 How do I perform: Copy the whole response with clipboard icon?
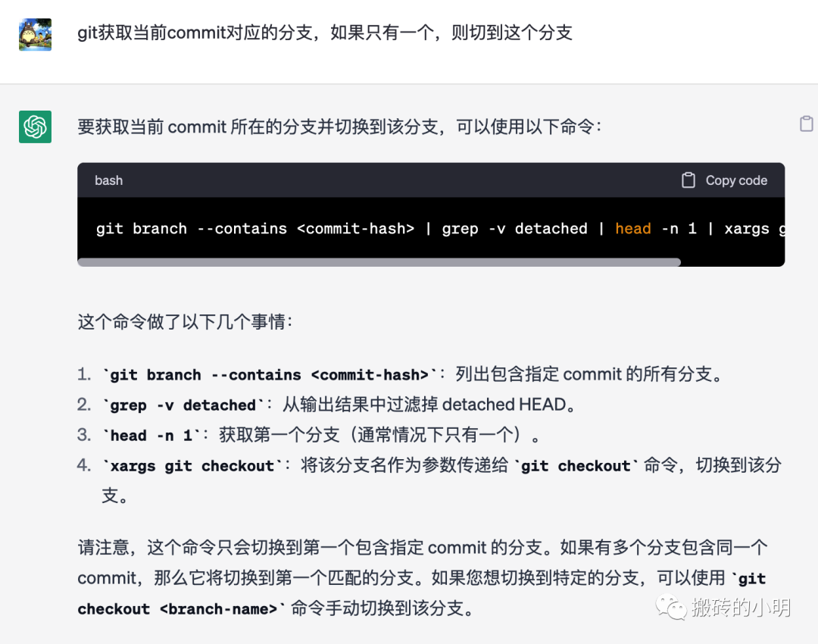[806, 123]
